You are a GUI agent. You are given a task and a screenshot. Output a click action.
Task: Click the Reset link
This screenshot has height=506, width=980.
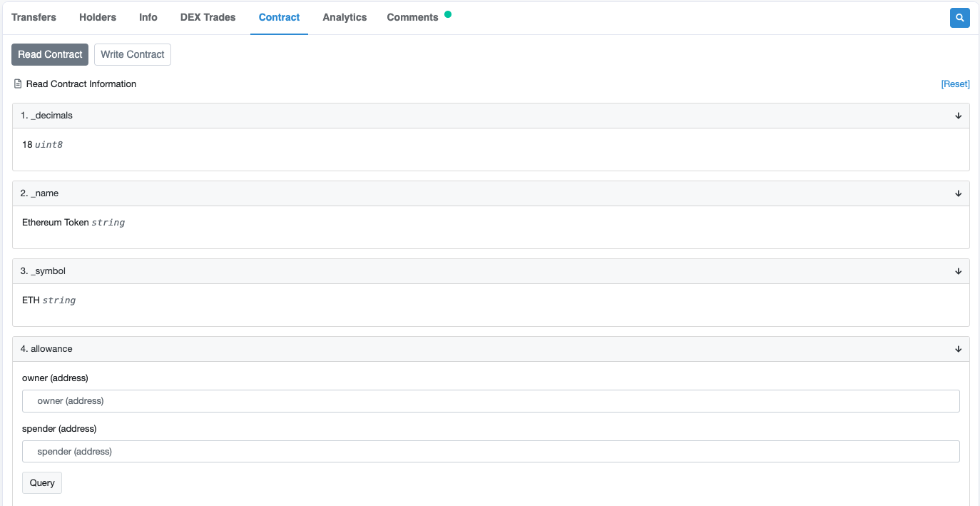click(955, 84)
